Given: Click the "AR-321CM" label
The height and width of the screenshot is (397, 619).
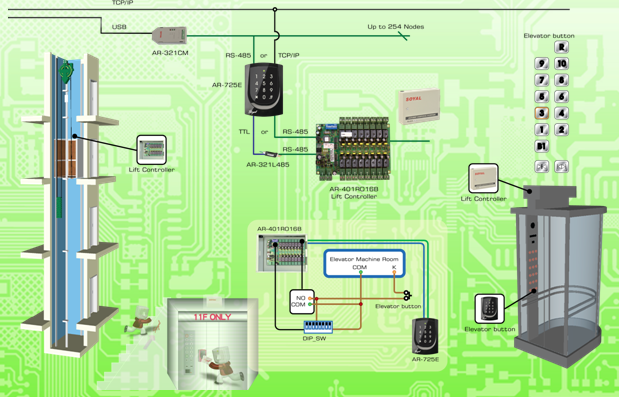Looking at the screenshot, I should click(x=170, y=52).
